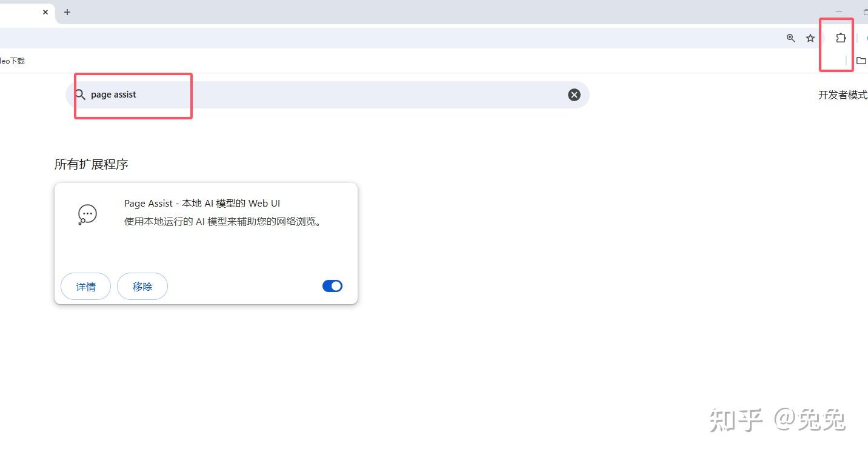Click 移除 to remove Page Assist

click(x=142, y=287)
